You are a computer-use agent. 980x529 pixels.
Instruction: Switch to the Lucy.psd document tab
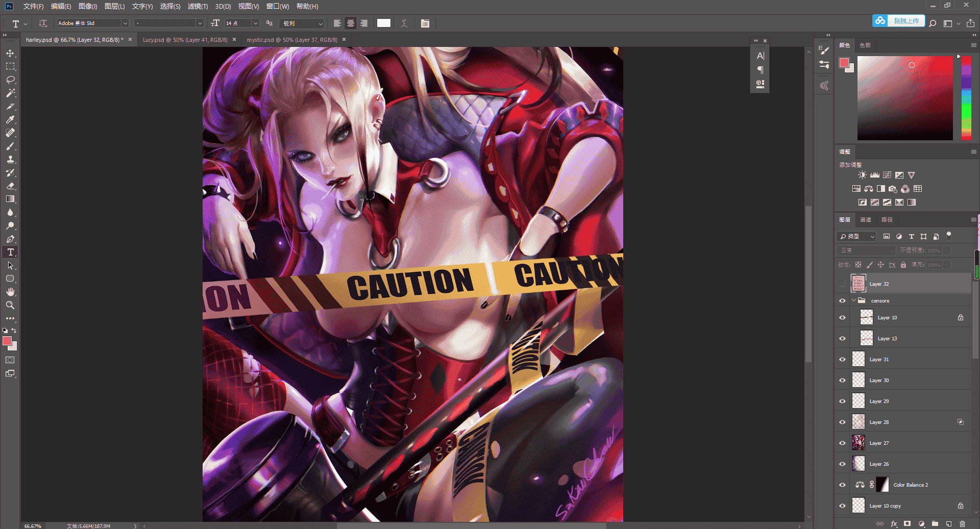(185, 39)
